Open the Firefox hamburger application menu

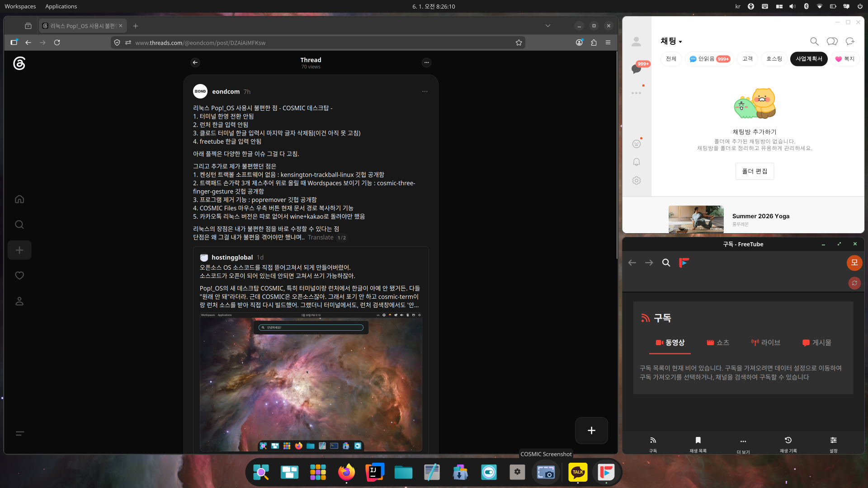point(608,42)
